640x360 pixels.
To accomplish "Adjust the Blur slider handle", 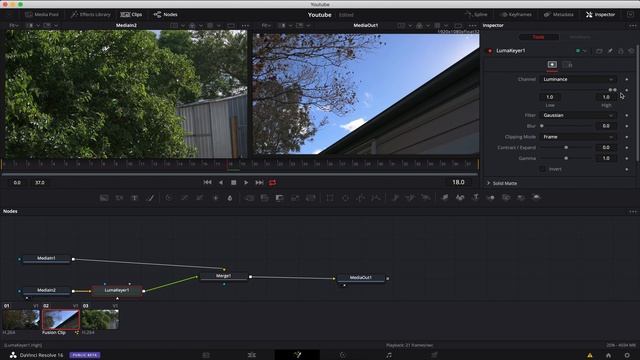I will pyautogui.click(x=542, y=126).
